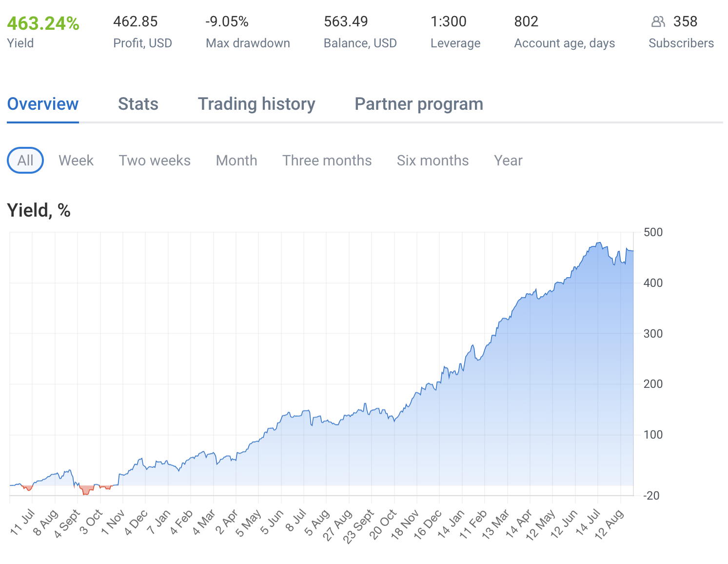
Task: Click the 500 y-axis label
Action: 653,232
